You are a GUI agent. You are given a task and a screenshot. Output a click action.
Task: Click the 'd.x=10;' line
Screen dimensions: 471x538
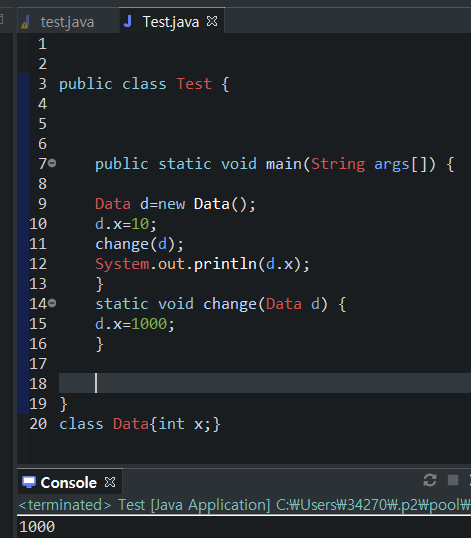[126, 224]
